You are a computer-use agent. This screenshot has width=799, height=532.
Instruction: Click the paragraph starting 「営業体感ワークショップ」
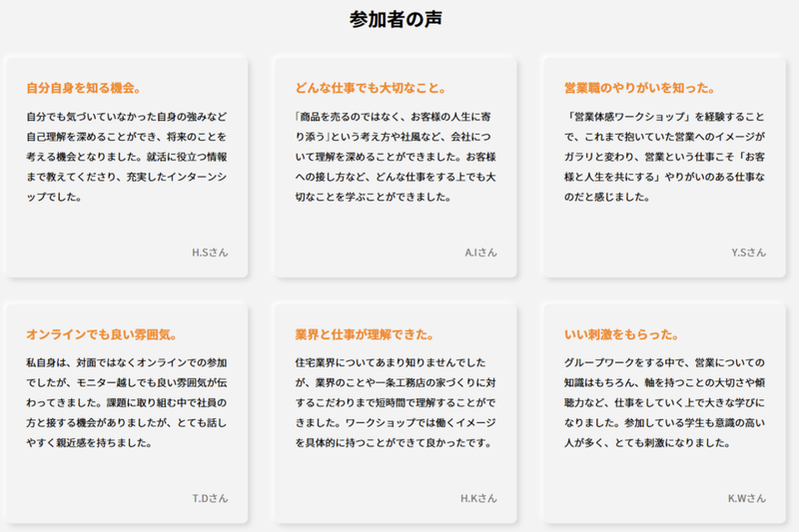click(664, 157)
